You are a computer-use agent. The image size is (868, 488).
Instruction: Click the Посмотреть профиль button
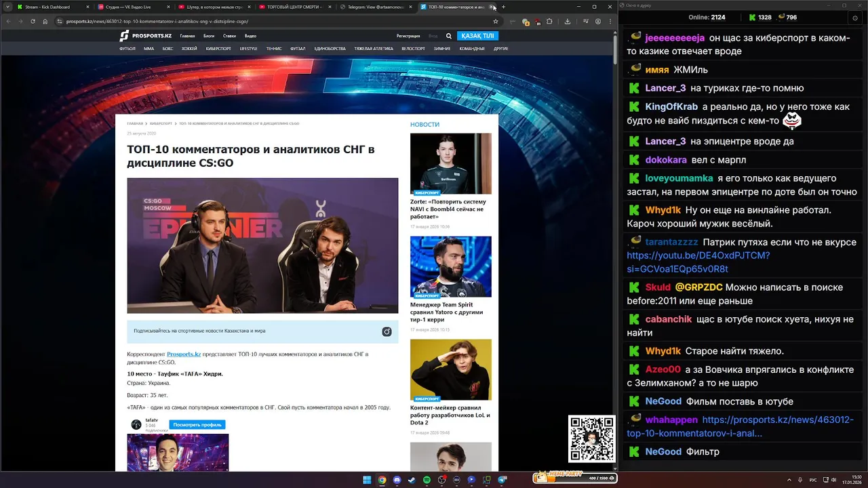(197, 425)
